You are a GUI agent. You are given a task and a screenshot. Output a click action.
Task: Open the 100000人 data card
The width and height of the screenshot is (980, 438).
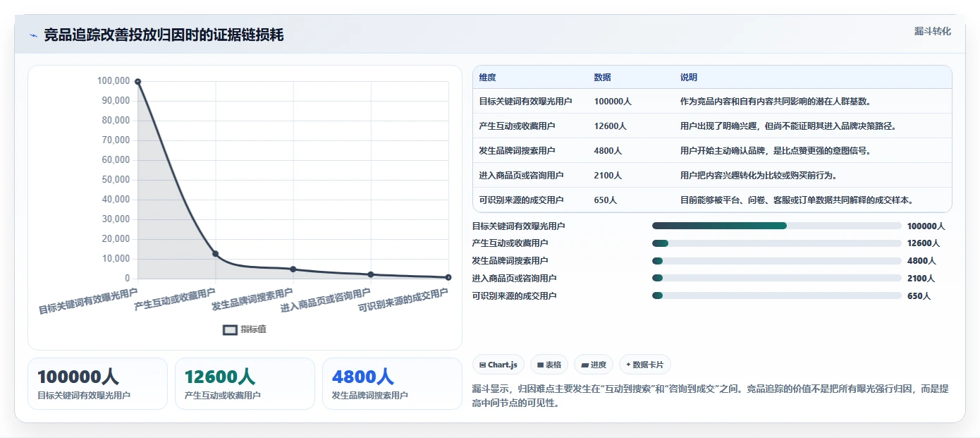(97, 384)
